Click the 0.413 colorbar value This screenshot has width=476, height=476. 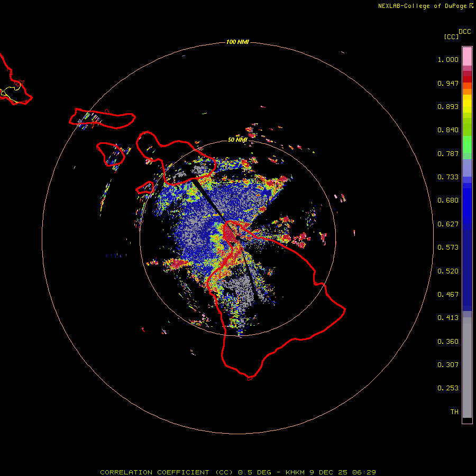coord(448,318)
